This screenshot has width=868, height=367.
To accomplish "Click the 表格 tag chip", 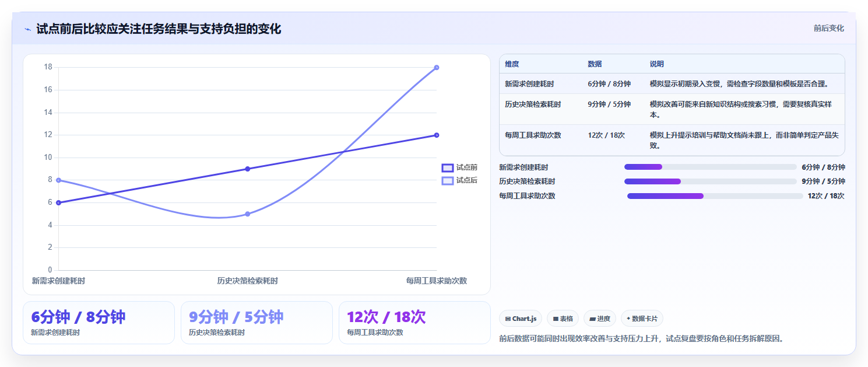I will [563, 319].
